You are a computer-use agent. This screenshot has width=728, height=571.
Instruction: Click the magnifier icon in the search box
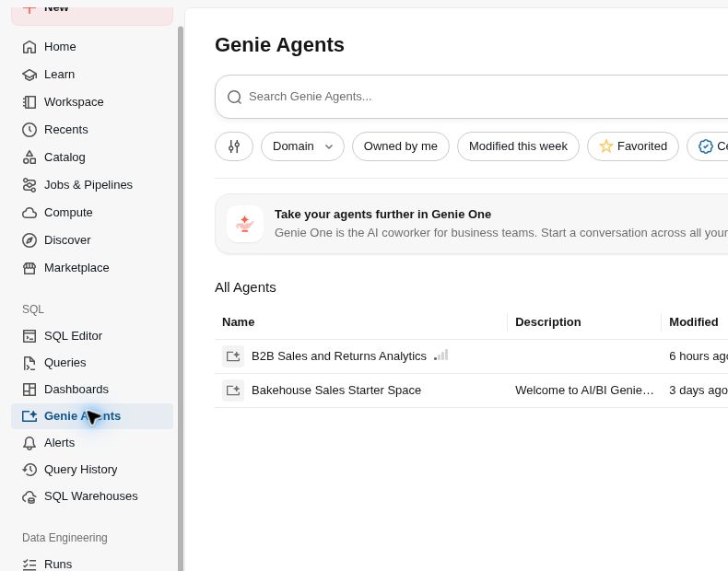click(234, 97)
